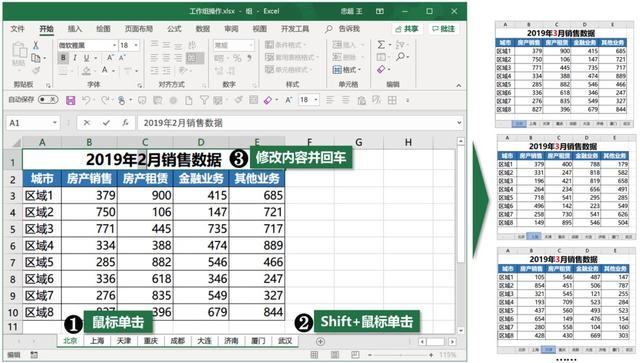Toggle Underline formatting in the ribbon
The width and height of the screenshot is (640, 363).
pos(87,58)
